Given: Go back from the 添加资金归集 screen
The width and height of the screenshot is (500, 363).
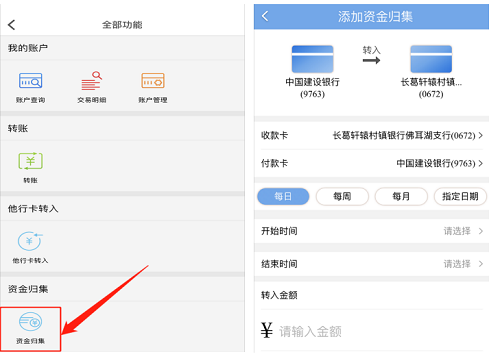Looking at the screenshot, I should [265, 16].
